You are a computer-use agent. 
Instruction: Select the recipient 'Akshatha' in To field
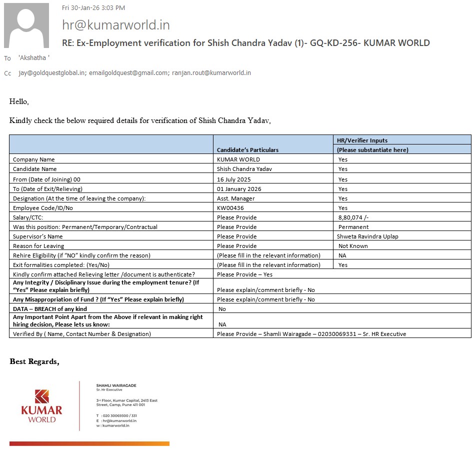tap(33, 58)
